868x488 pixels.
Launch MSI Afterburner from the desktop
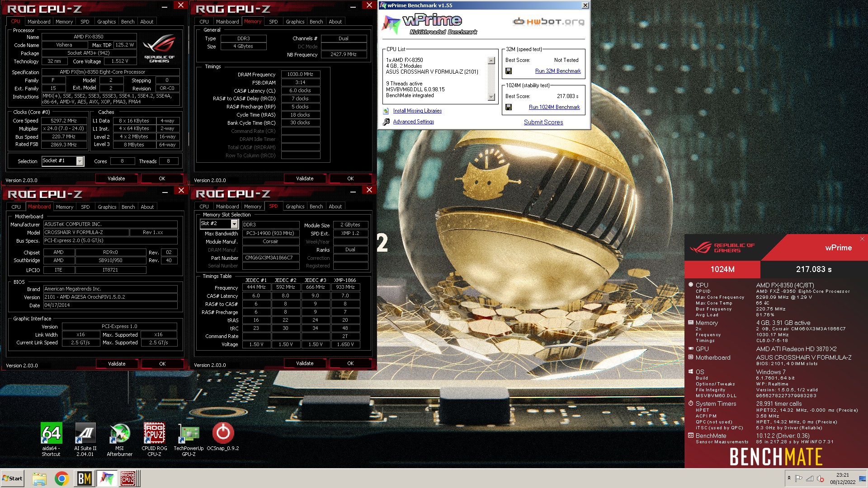(120, 439)
